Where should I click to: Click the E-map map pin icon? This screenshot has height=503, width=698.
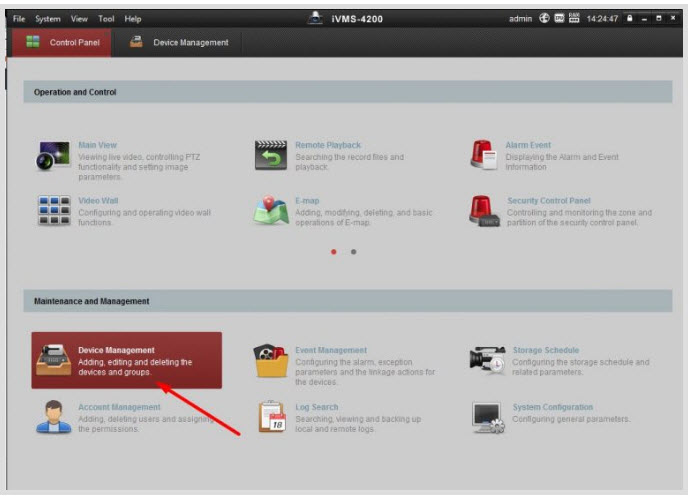click(x=271, y=211)
